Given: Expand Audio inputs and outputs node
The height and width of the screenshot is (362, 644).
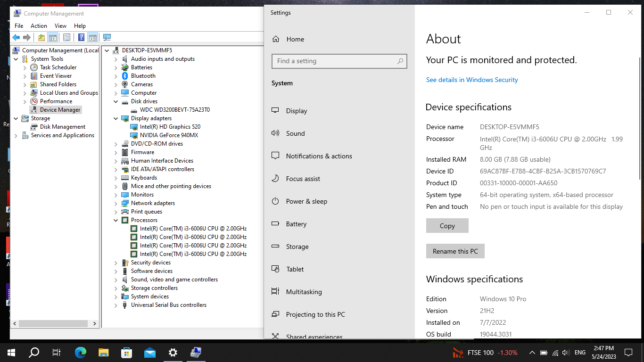Looking at the screenshot, I should pyautogui.click(x=116, y=59).
